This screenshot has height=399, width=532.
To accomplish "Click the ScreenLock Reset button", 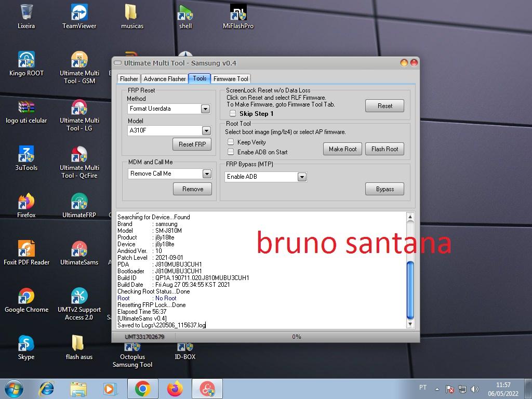I will pos(385,106).
